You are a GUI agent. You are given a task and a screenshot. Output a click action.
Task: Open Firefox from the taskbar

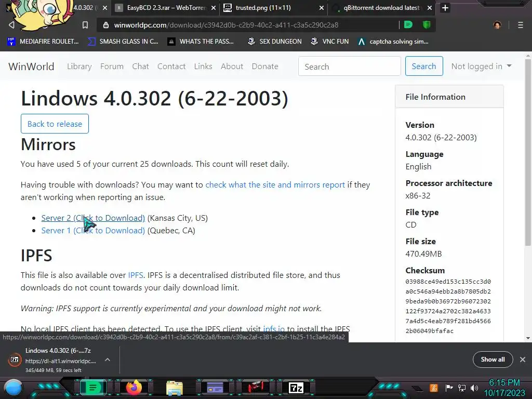pos(134,388)
